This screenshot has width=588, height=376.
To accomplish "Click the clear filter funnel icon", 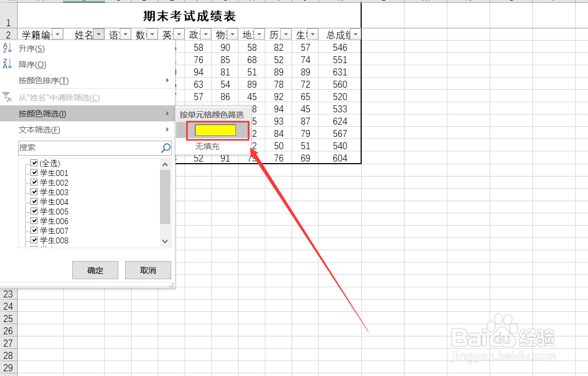I will [x=7, y=97].
